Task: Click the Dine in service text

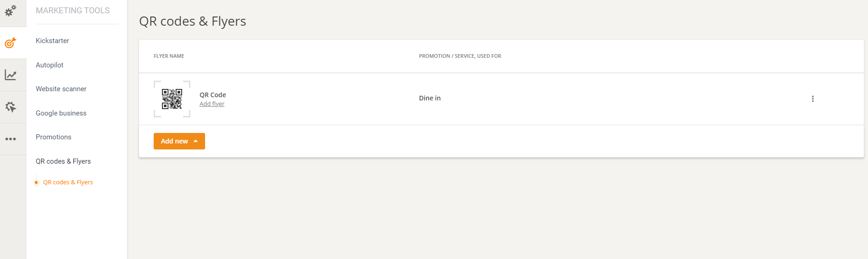Action: [x=430, y=98]
